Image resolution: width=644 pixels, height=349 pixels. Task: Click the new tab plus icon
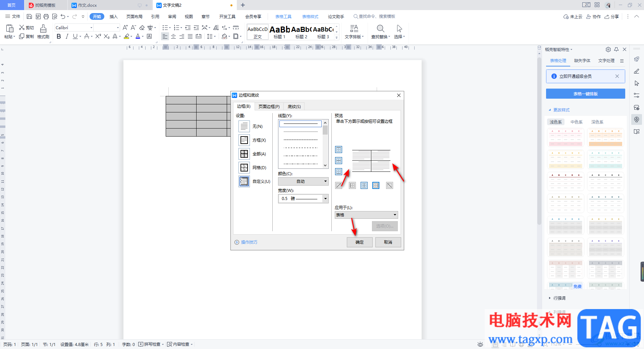click(243, 5)
